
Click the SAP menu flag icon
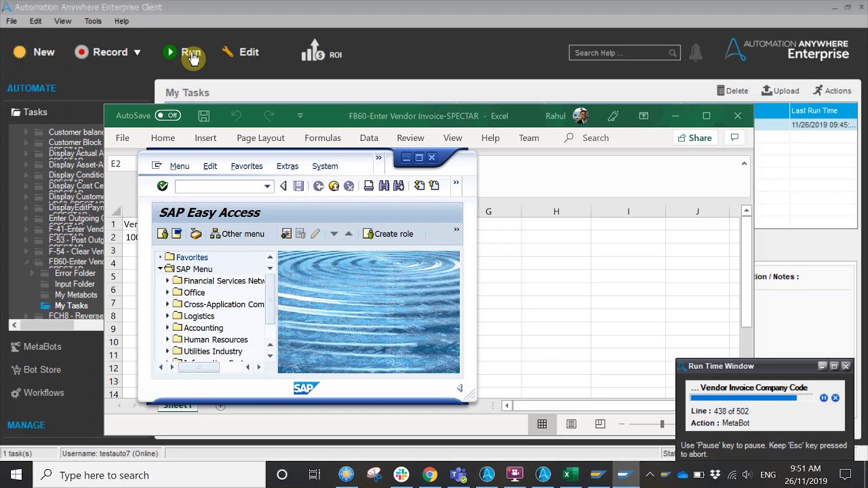(177, 234)
